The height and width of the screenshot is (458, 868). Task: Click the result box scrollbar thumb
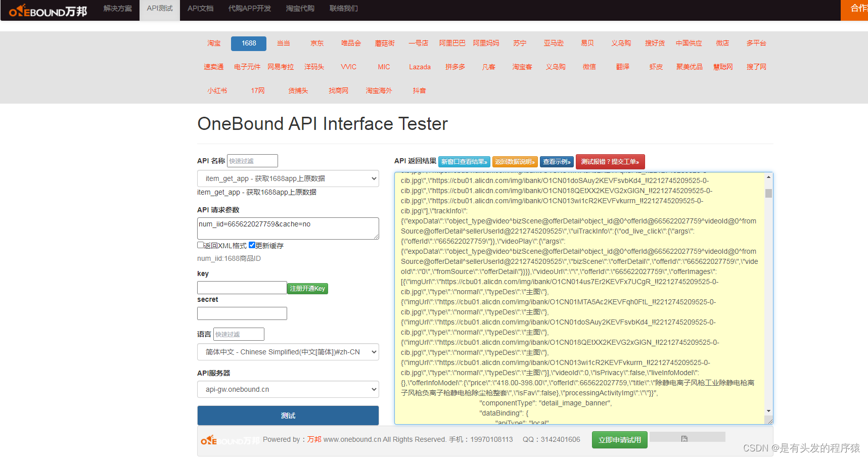click(x=768, y=193)
